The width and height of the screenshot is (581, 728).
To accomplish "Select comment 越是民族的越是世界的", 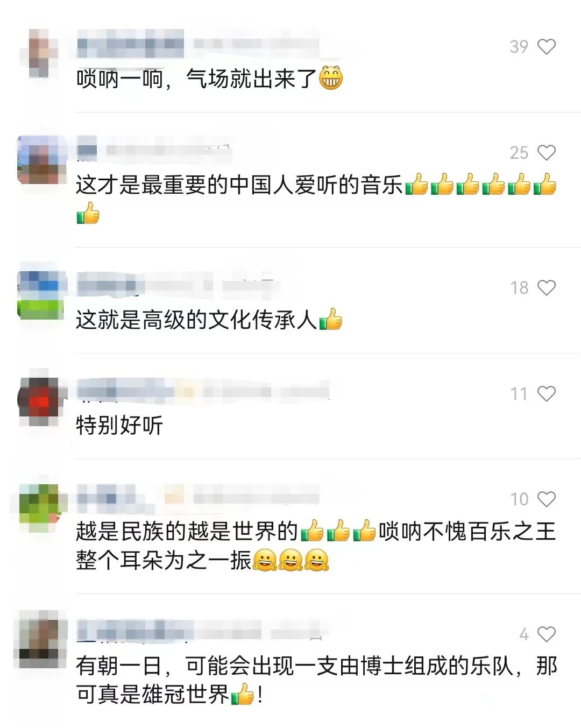I will (316, 546).
